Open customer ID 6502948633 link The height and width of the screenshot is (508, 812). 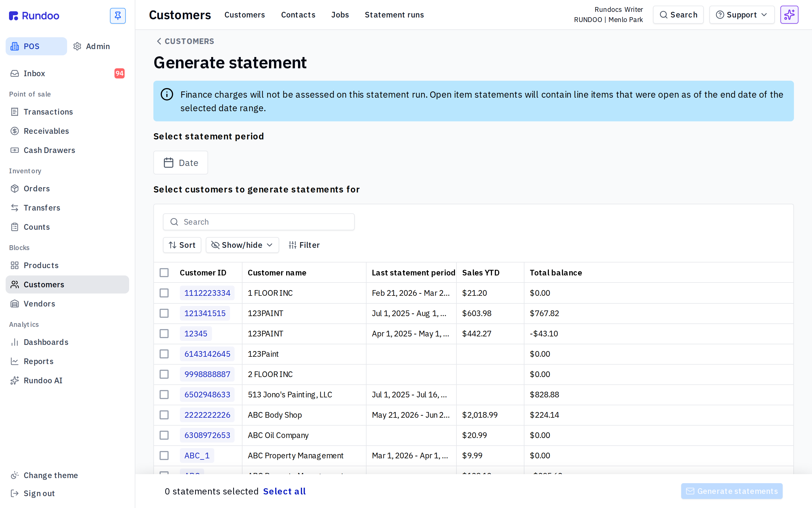coord(207,395)
